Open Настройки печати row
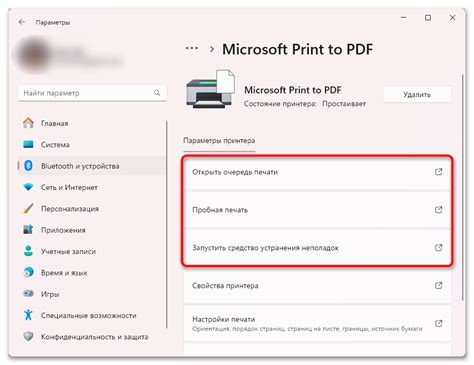474x365 pixels. pos(317,323)
